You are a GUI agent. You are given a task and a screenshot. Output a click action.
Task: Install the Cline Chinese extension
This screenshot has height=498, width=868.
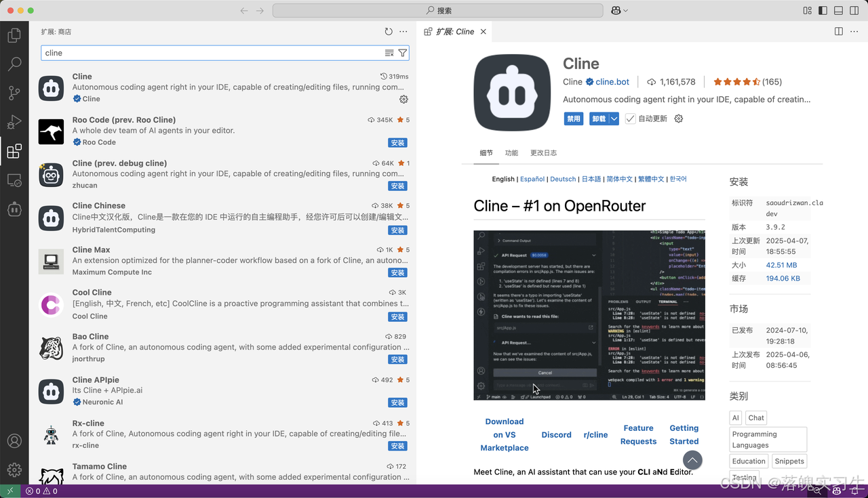coord(398,230)
